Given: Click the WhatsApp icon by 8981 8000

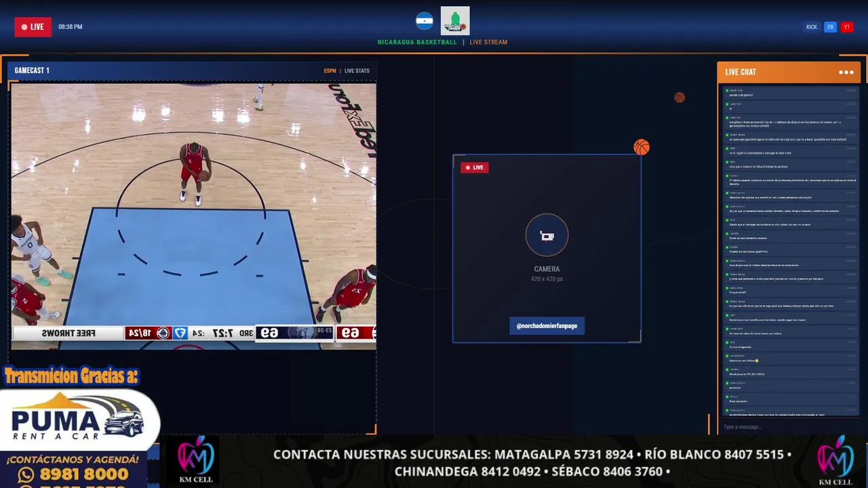Looking at the screenshot, I should pyautogui.click(x=26, y=474).
